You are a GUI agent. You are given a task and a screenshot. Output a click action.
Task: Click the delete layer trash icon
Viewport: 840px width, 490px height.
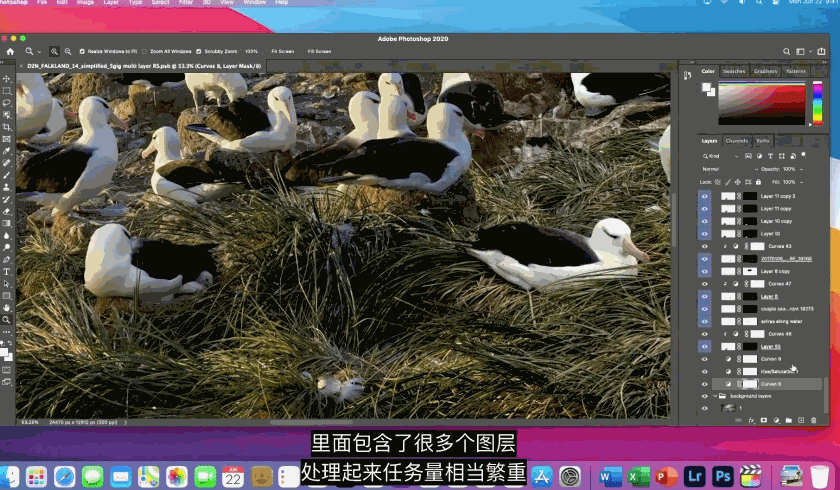point(813,420)
